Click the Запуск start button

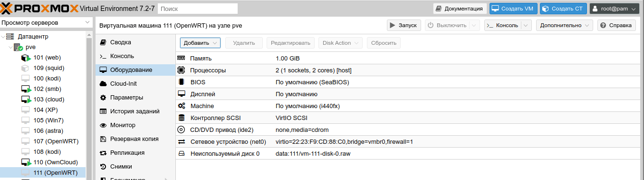tap(404, 25)
